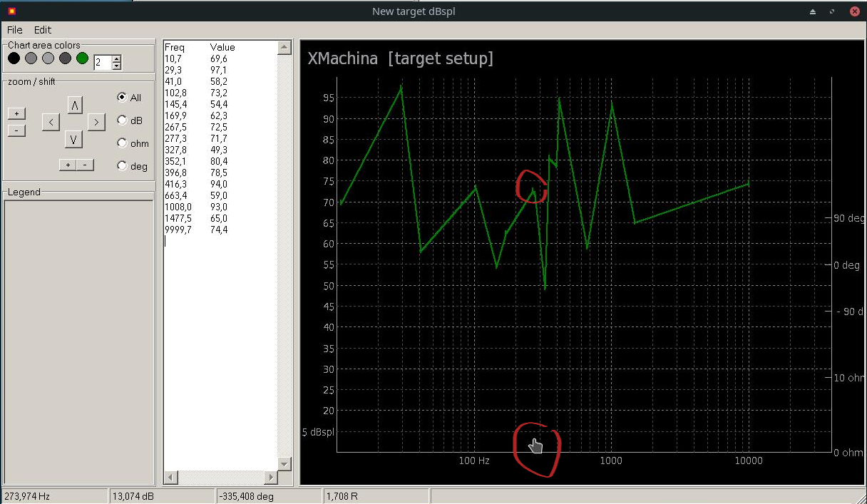
Task: Click the chart color width field showing 2
Action: [103, 62]
